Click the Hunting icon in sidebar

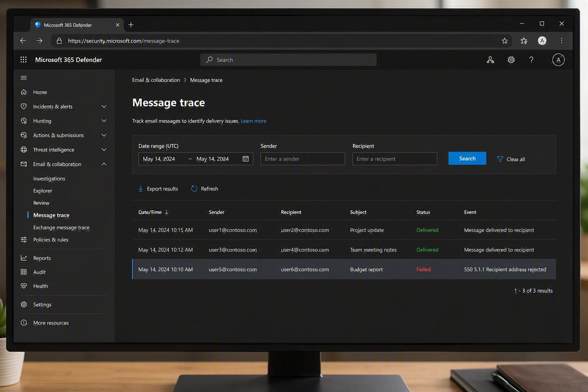[x=24, y=121]
